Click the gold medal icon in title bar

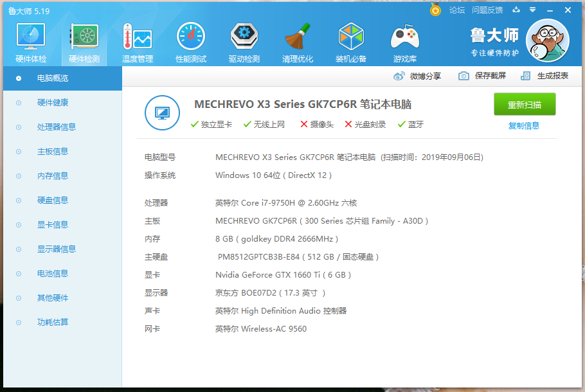435,10
